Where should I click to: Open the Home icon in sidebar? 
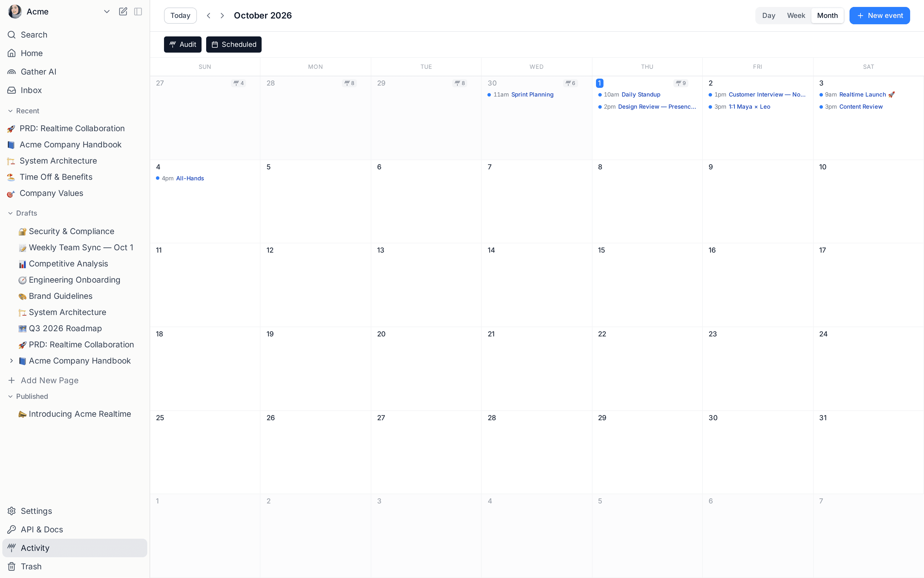(12, 53)
